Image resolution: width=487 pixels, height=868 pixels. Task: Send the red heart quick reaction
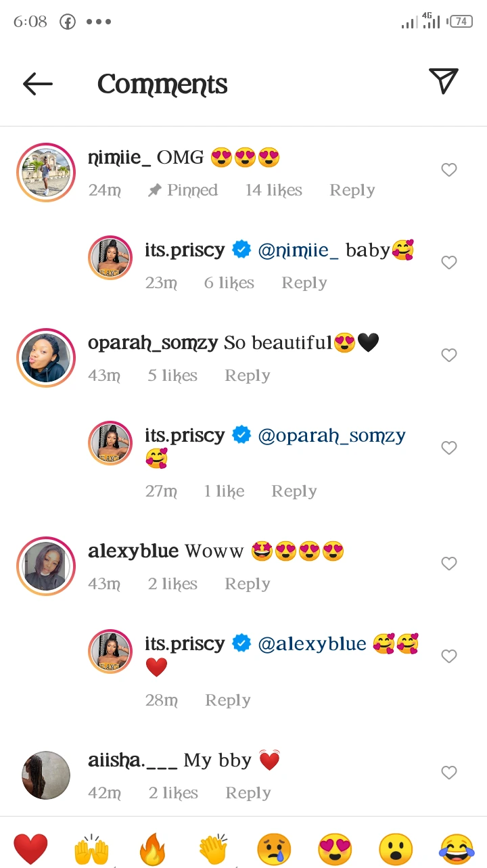tap(30, 849)
